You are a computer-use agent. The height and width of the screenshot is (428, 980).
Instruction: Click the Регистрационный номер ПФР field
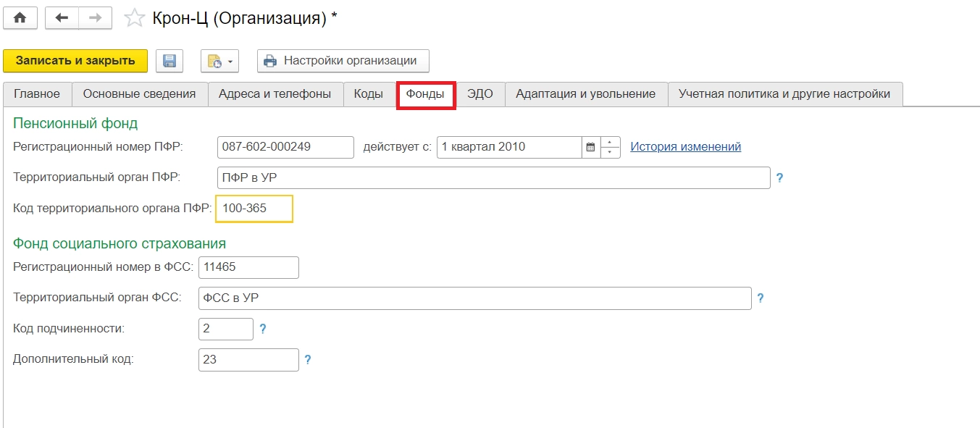tap(285, 147)
